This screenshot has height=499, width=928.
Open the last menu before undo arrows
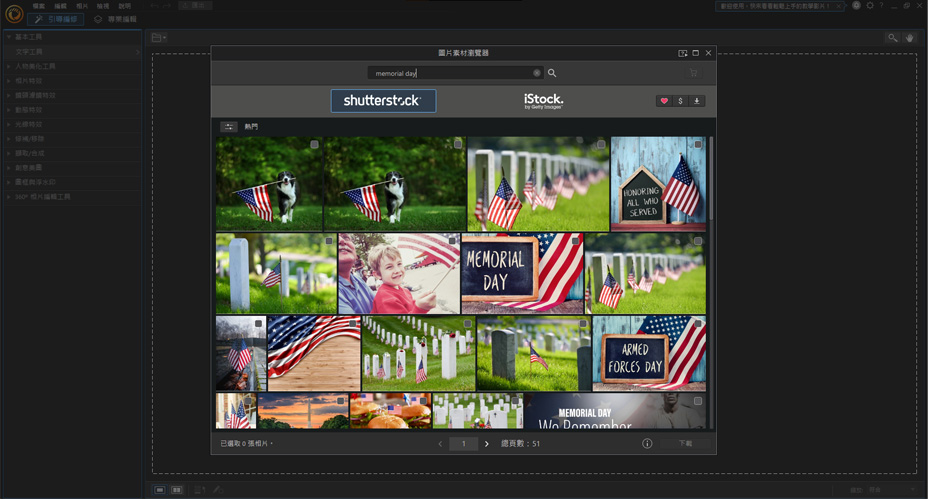click(x=124, y=6)
